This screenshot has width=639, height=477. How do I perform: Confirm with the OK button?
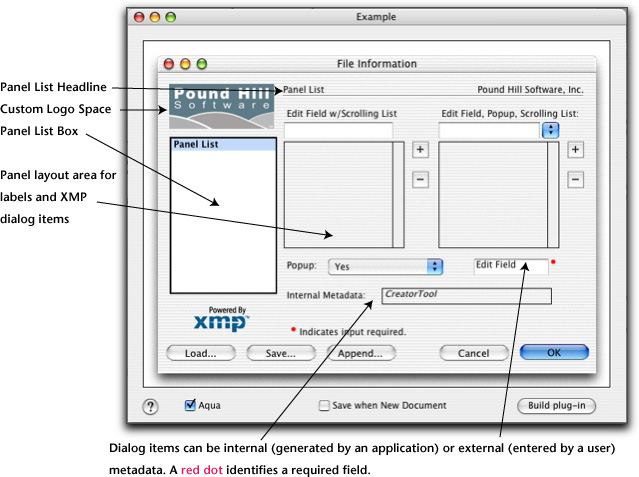pos(554,353)
